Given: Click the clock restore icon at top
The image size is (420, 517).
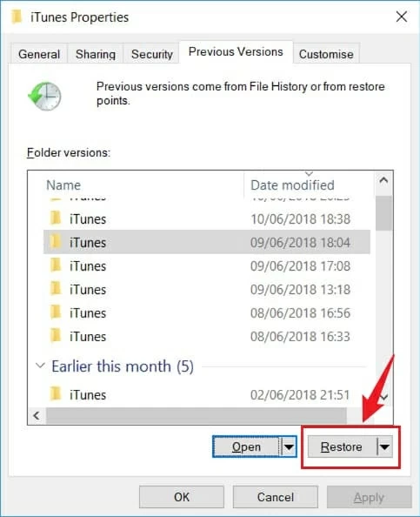Looking at the screenshot, I should click(x=44, y=96).
